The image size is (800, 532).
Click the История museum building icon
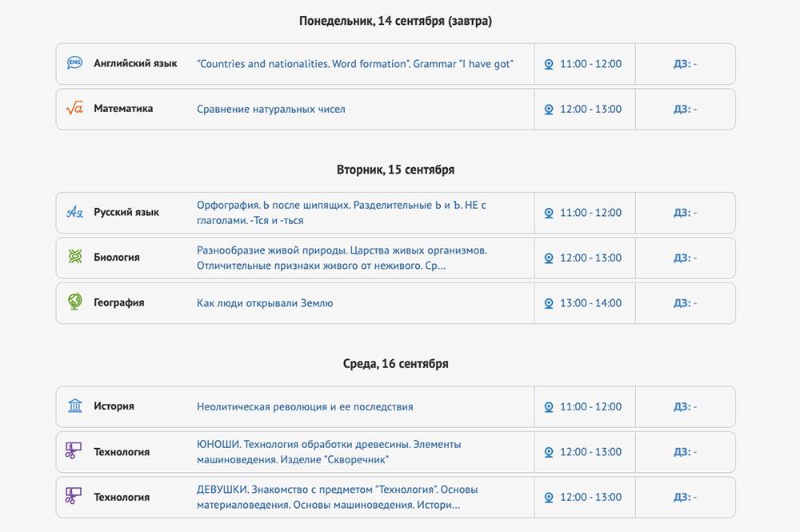74,406
